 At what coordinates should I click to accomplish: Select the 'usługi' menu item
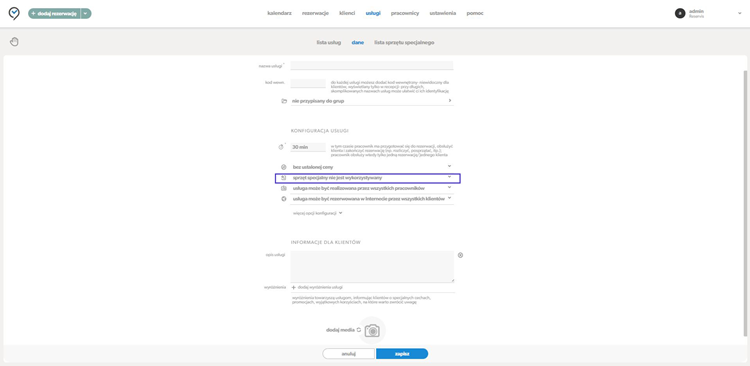373,13
